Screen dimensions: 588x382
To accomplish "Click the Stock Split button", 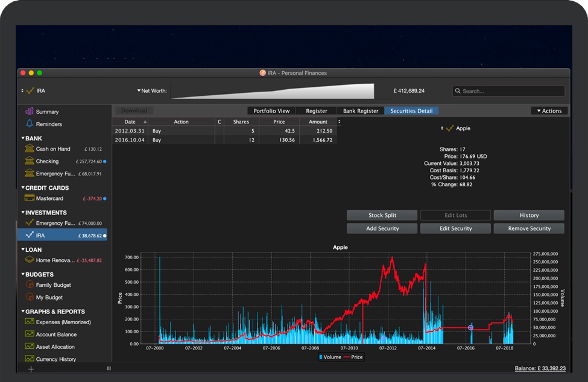I will tap(382, 215).
